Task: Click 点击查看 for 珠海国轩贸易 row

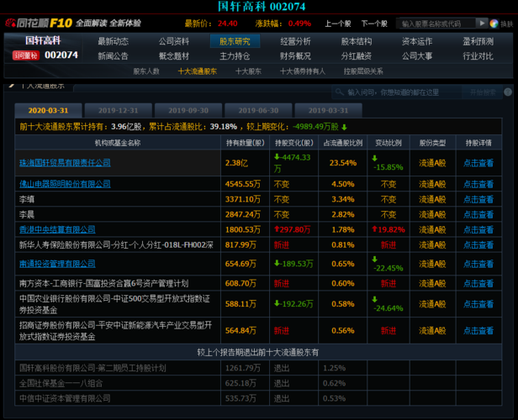Action: (478, 163)
